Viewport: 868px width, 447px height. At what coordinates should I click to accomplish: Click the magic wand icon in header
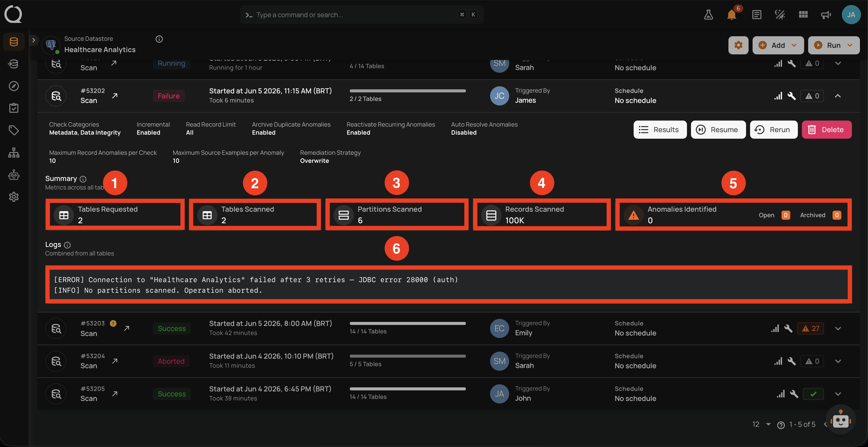coord(780,15)
